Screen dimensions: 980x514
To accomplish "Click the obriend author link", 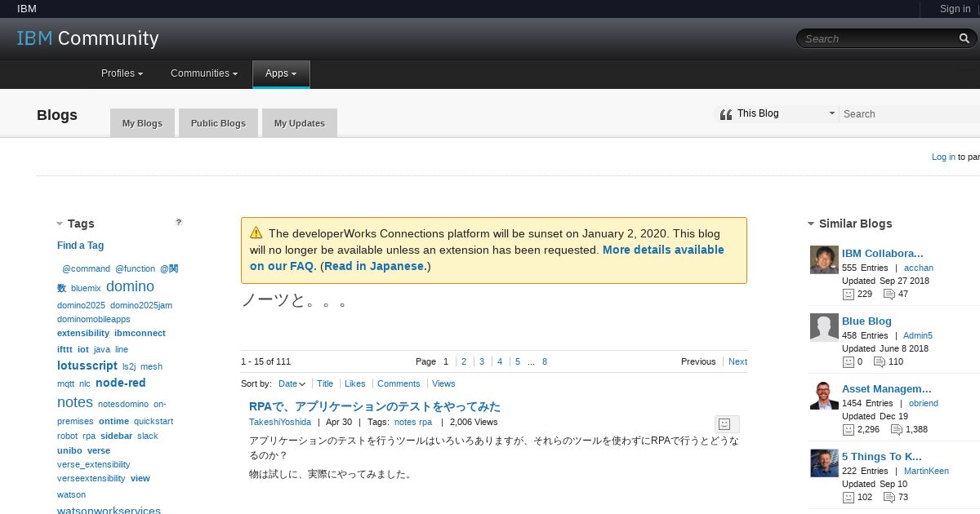I will (x=924, y=403).
